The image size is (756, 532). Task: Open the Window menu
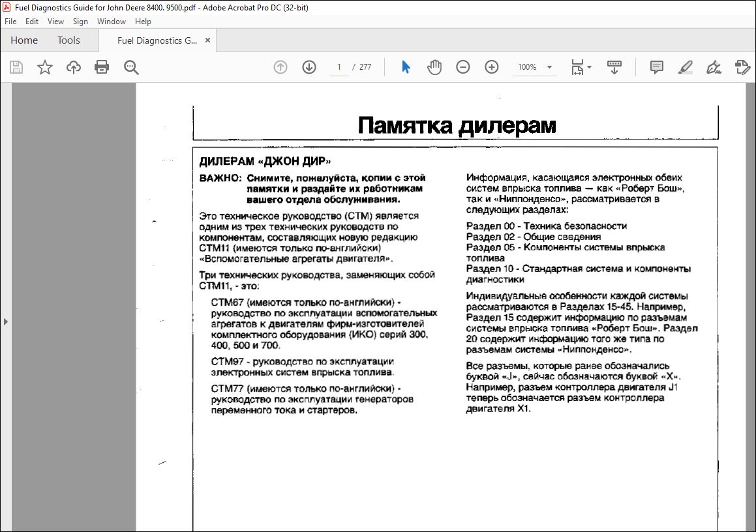[112, 22]
